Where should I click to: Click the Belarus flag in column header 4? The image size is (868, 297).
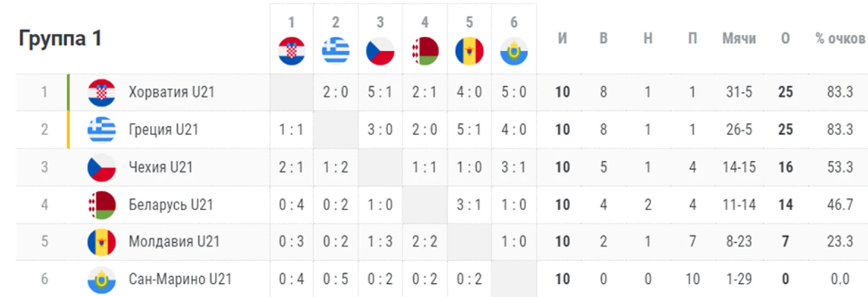[425, 51]
